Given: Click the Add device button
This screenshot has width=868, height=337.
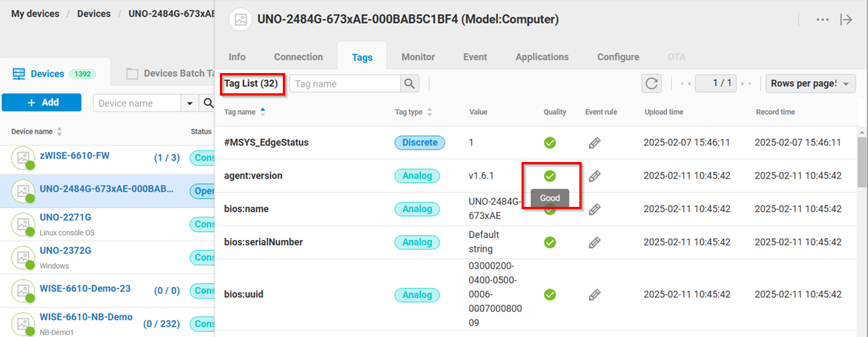Looking at the screenshot, I should click(x=43, y=103).
